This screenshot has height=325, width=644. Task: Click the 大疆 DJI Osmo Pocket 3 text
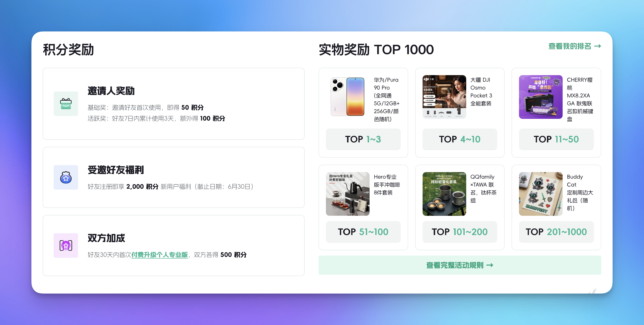click(481, 91)
